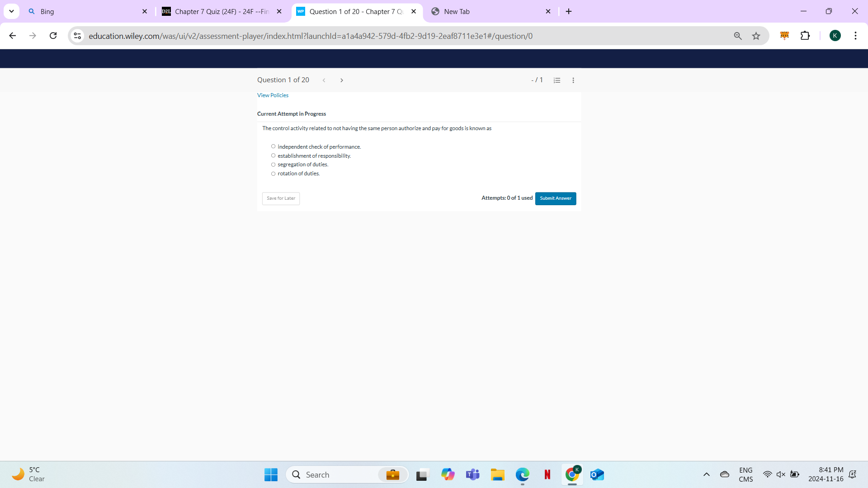Bookmark the page with the star icon
868x488 pixels.
(x=756, y=36)
